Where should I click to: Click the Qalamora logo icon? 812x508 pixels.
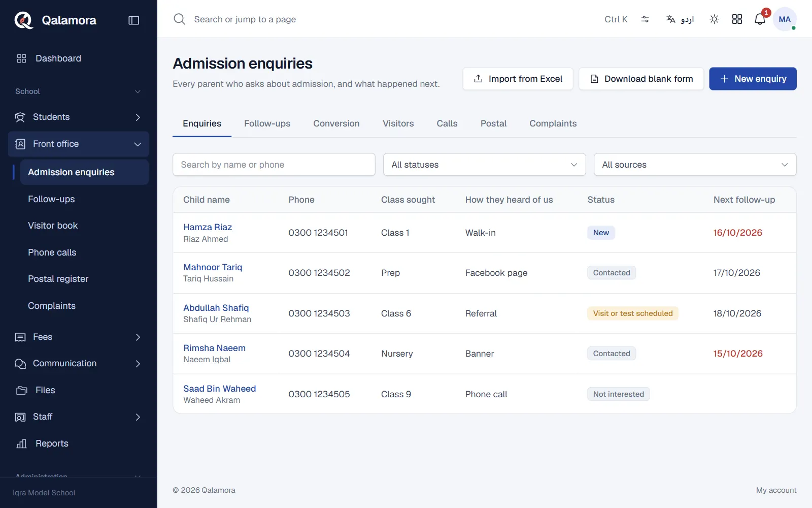[x=23, y=20]
